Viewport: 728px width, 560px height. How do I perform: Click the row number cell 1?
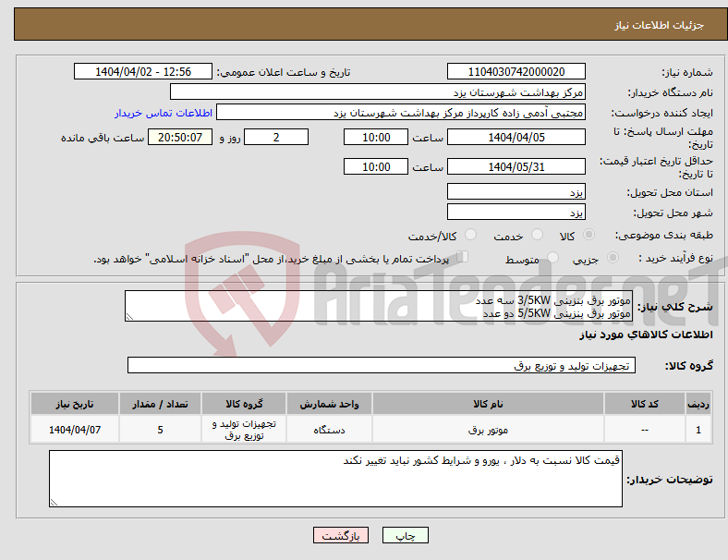[698, 430]
